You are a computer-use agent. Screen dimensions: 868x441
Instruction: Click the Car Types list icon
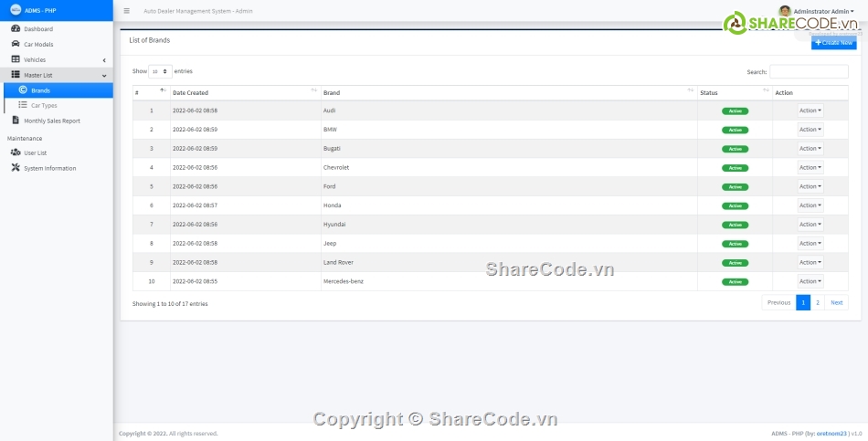[23, 105]
